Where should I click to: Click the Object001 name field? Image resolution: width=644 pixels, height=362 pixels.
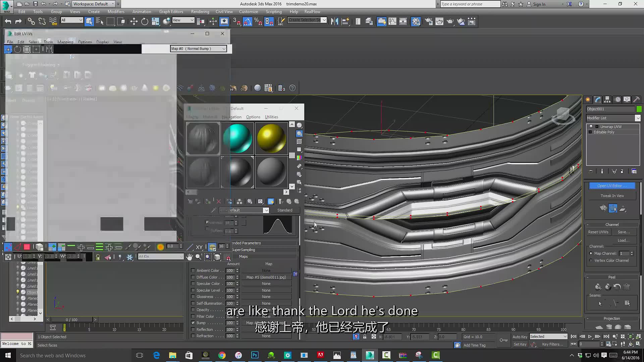coord(611,109)
